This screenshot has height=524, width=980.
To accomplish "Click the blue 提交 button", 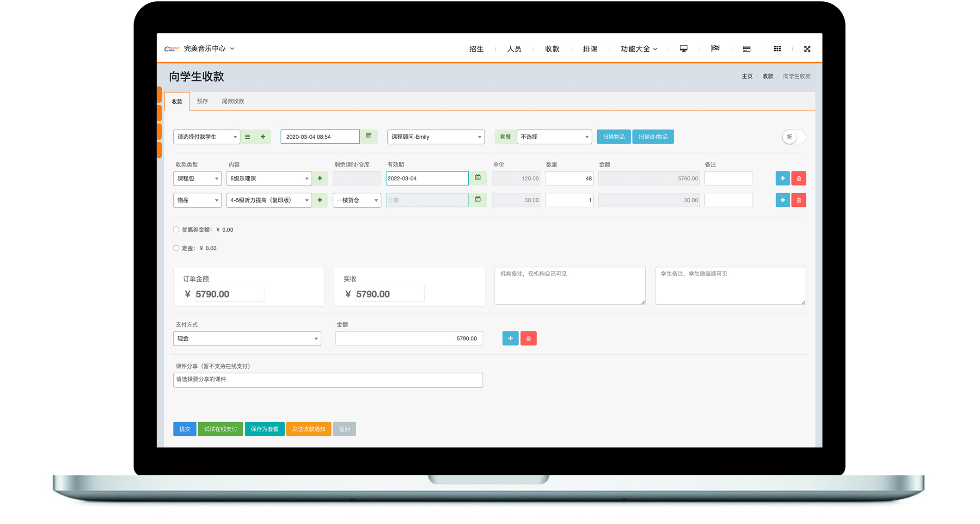I will (184, 429).
